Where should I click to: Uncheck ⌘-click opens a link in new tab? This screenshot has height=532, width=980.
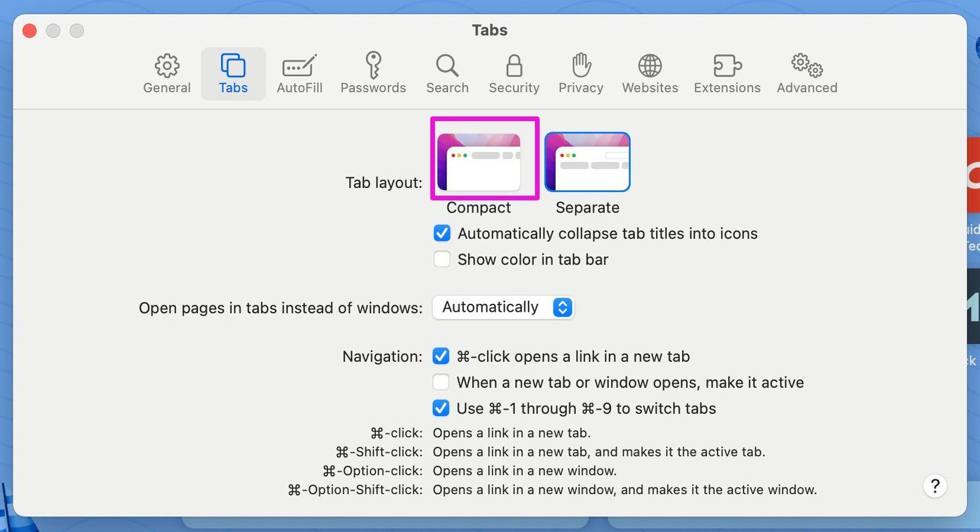point(441,356)
